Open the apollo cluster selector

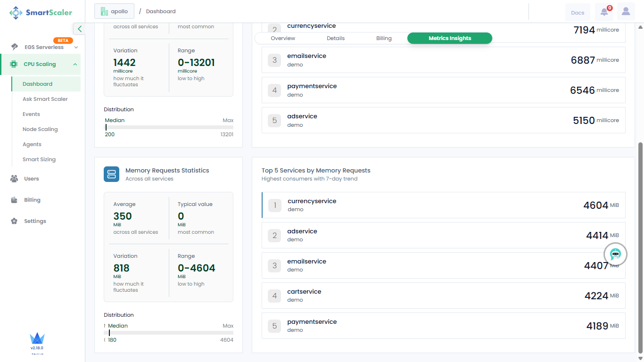coord(114,11)
